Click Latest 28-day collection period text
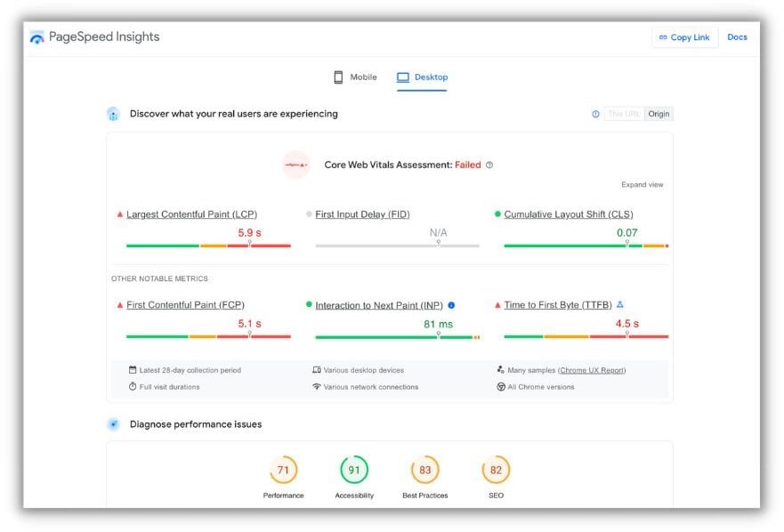The height and width of the screenshot is (532, 784). click(190, 370)
